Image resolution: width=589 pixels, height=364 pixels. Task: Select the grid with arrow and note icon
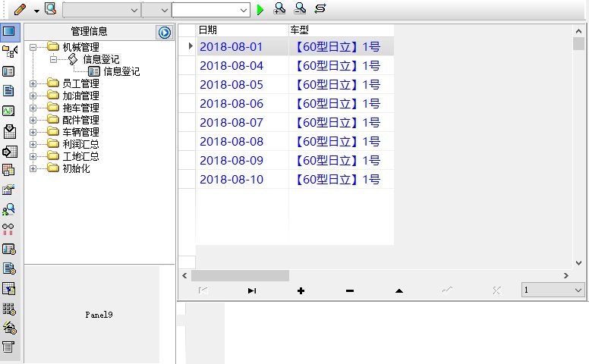coord(8,289)
